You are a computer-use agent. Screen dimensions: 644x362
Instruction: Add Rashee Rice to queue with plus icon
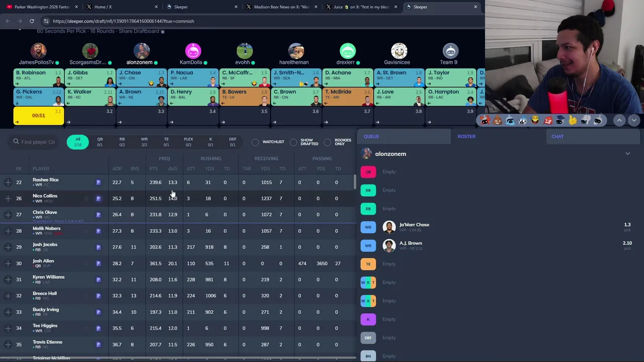[8, 182]
